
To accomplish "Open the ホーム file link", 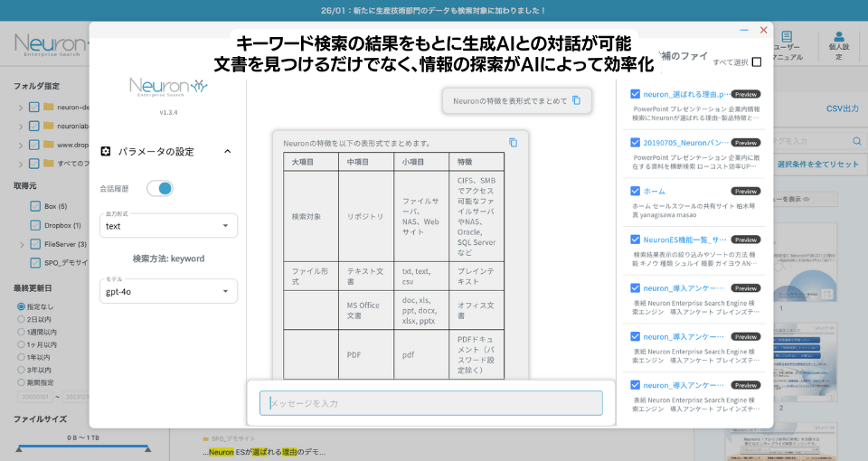I will [x=655, y=191].
